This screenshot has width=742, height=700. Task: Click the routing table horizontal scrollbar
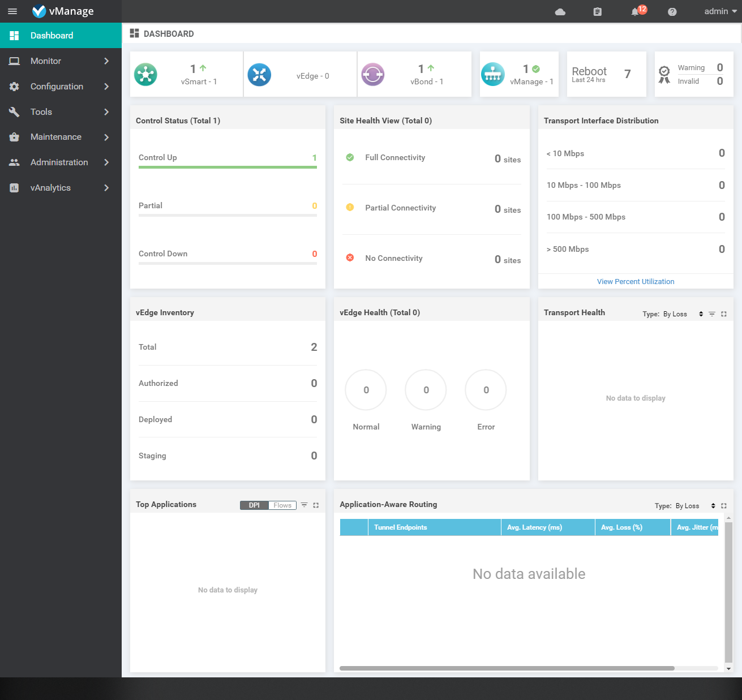(x=507, y=668)
